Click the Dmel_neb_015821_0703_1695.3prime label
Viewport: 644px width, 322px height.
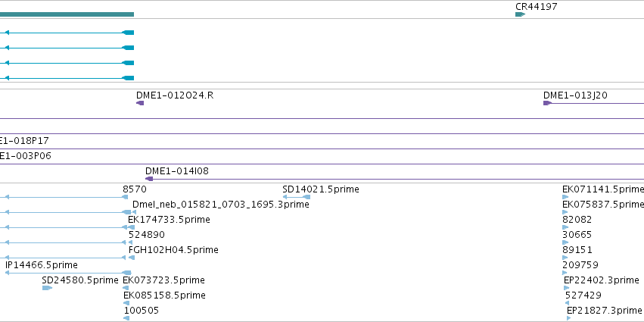pos(220,205)
